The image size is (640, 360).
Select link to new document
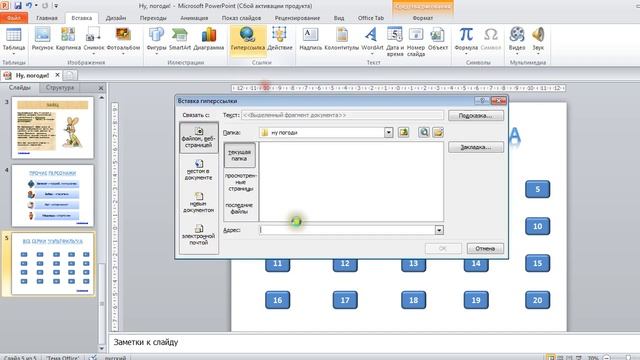pyautogui.click(x=199, y=202)
